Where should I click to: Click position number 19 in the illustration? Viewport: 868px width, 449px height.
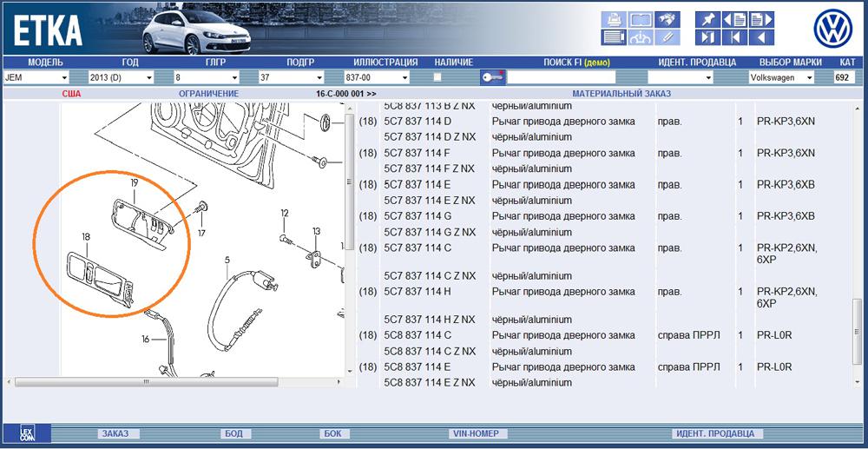[x=134, y=182]
